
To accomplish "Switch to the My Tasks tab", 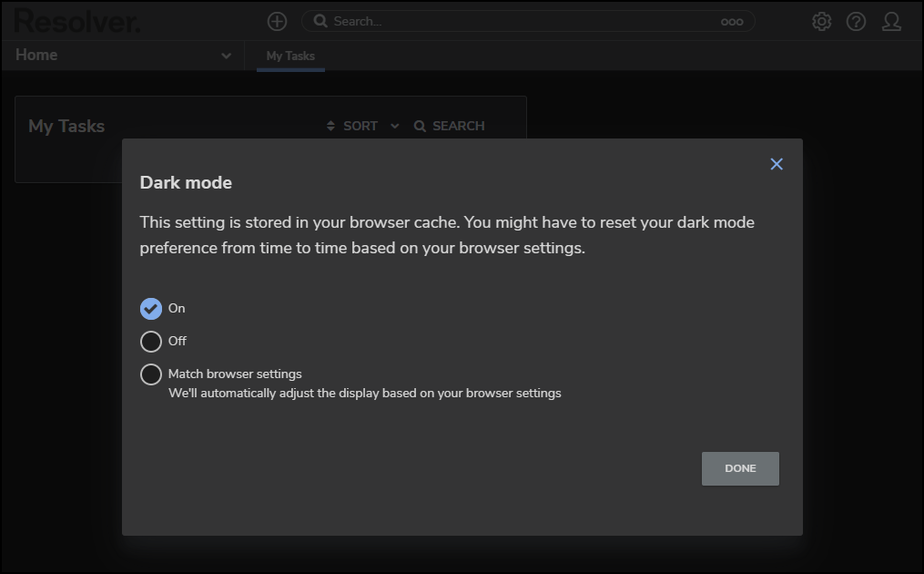I will (x=290, y=56).
